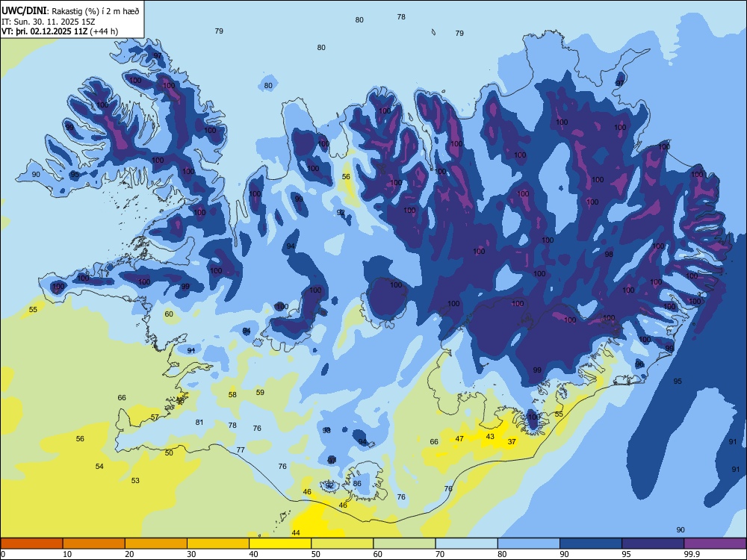Click the '20' label on the legend scale
Image resolution: width=747 pixels, height=560 pixels.
click(x=129, y=554)
